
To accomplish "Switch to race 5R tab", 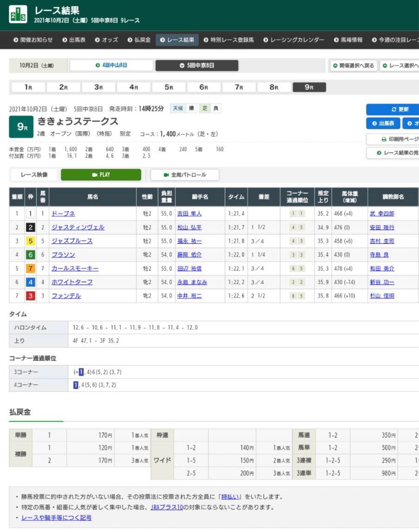I will [169, 87].
